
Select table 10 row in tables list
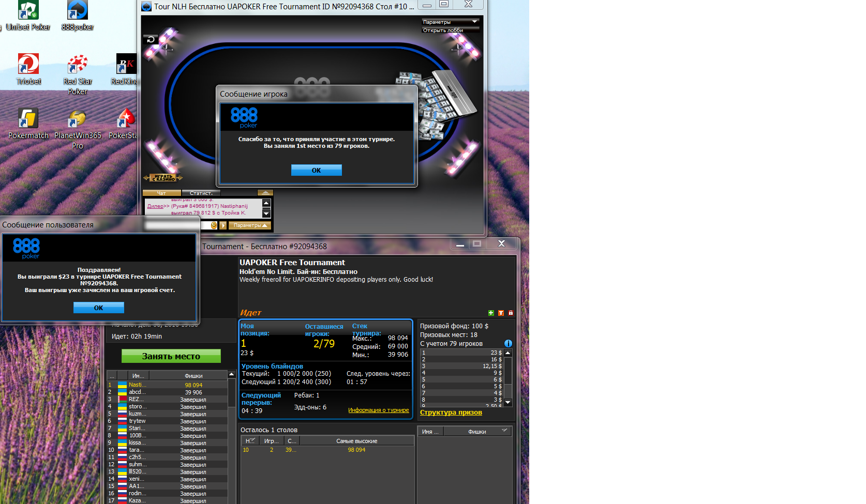coord(327,450)
